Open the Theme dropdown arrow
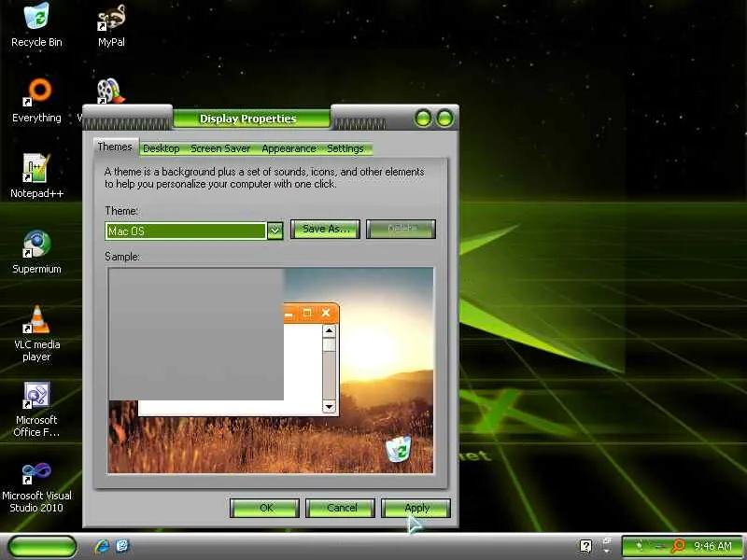Viewport: 747px width, 560px height. point(275,231)
